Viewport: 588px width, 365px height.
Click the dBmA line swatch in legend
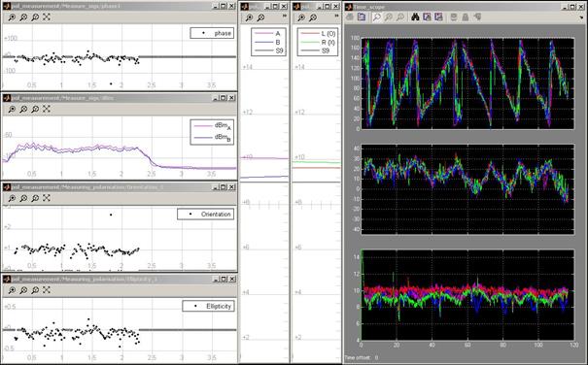pyautogui.click(x=202, y=126)
